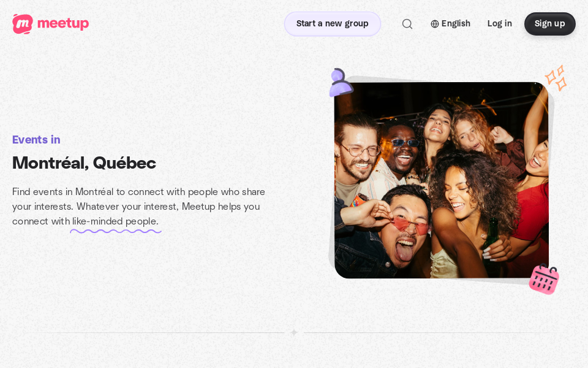Click the orange sparkle stars icon
Image resolution: width=588 pixels, height=368 pixels.
(x=556, y=78)
